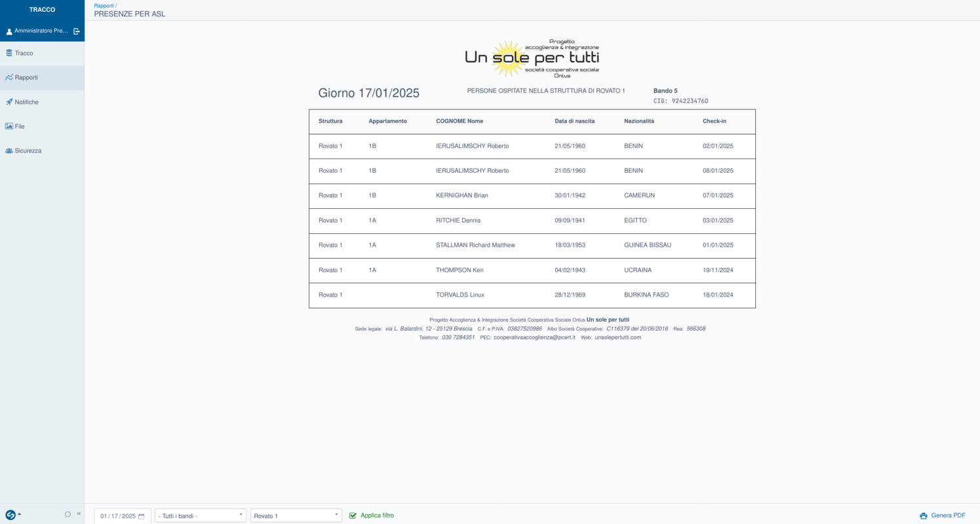Click the round circle icon in the sidebar footer
The height and width of the screenshot is (524, 980).
coord(68,514)
